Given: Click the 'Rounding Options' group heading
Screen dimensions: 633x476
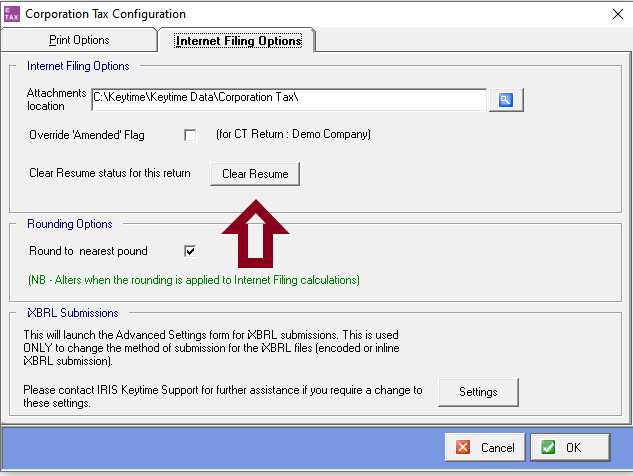Looking at the screenshot, I should click(69, 224).
